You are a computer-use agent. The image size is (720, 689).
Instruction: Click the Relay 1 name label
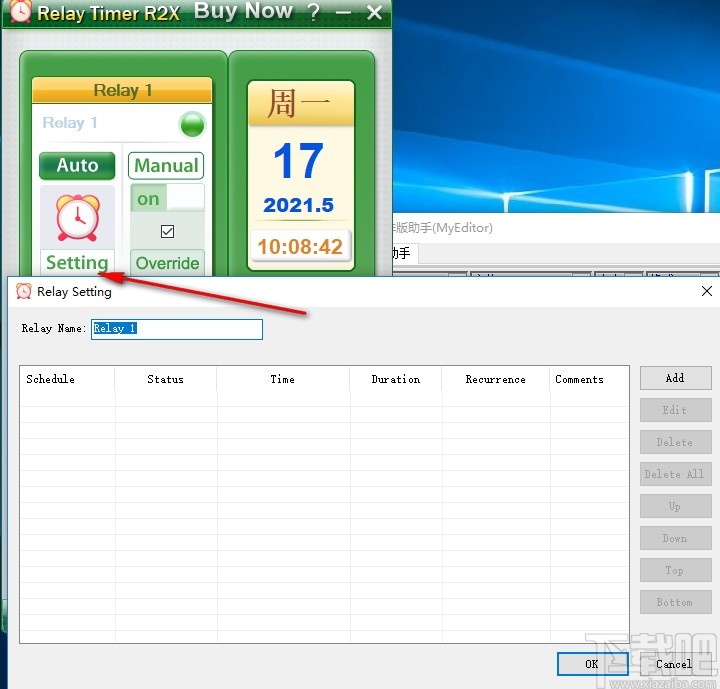pos(70,123)
